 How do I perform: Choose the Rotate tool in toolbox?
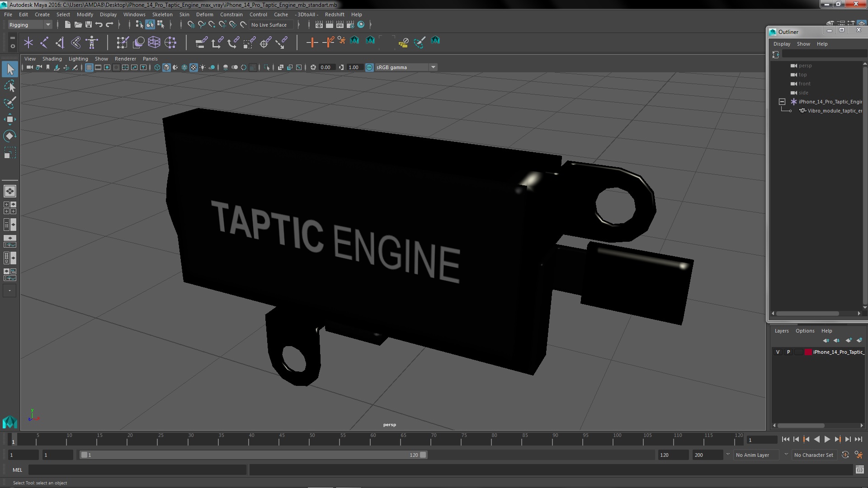coord(10,136)
